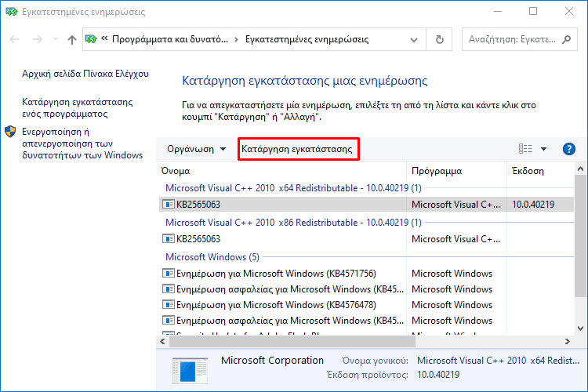Image resolution: width=588 pixels, height=392 pixels.
Task: Click the details pane update thumbnail
Action: (x=190, y=371)
